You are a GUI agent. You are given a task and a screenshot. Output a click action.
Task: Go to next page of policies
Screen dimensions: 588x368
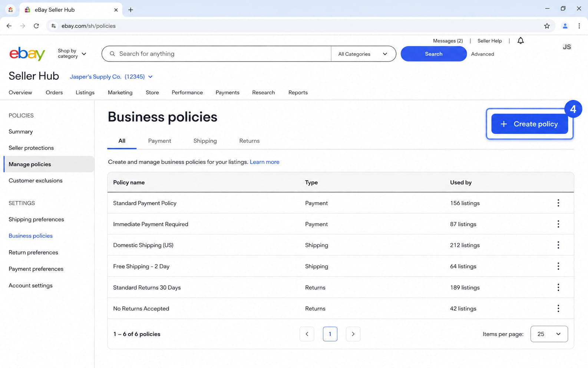(x=353, y=334)
